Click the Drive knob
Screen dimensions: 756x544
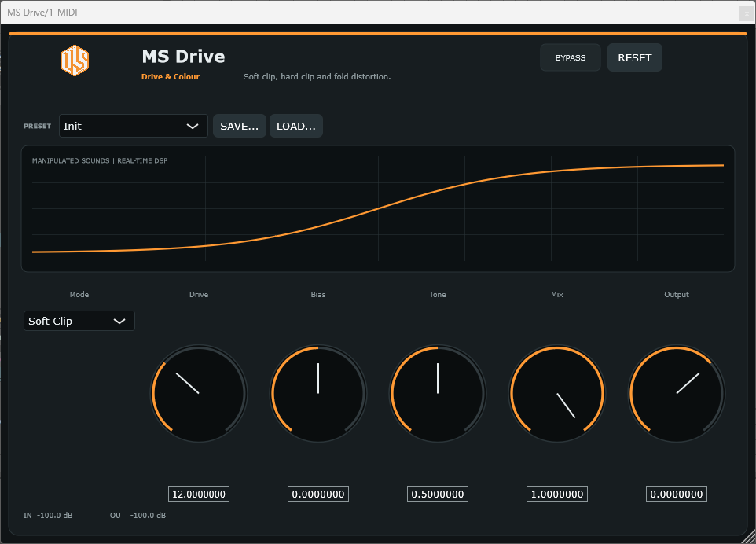199,394
